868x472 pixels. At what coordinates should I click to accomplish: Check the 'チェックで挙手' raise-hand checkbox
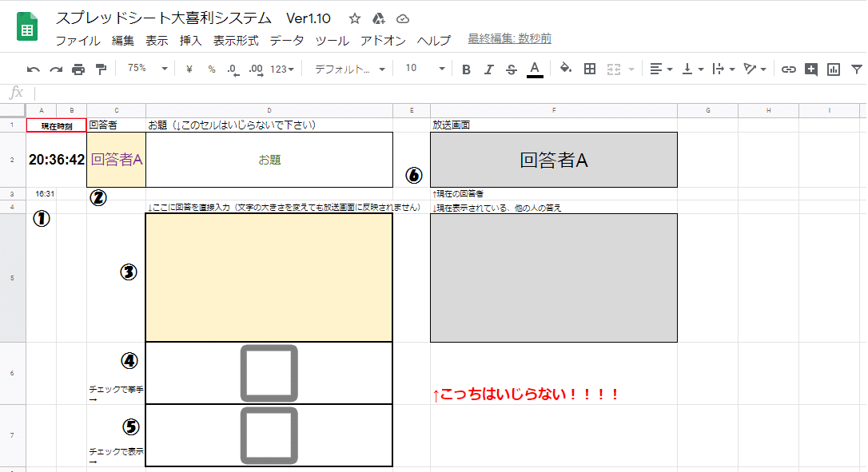tap(269, 372)
